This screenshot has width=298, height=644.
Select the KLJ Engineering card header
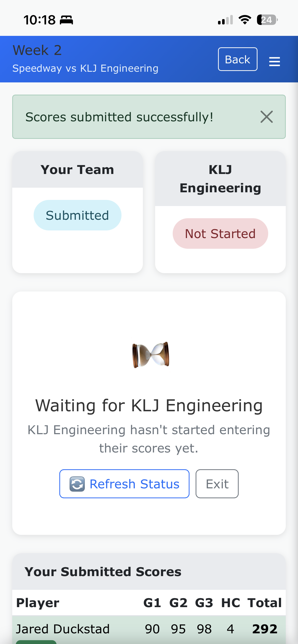[x=220, y=179]
